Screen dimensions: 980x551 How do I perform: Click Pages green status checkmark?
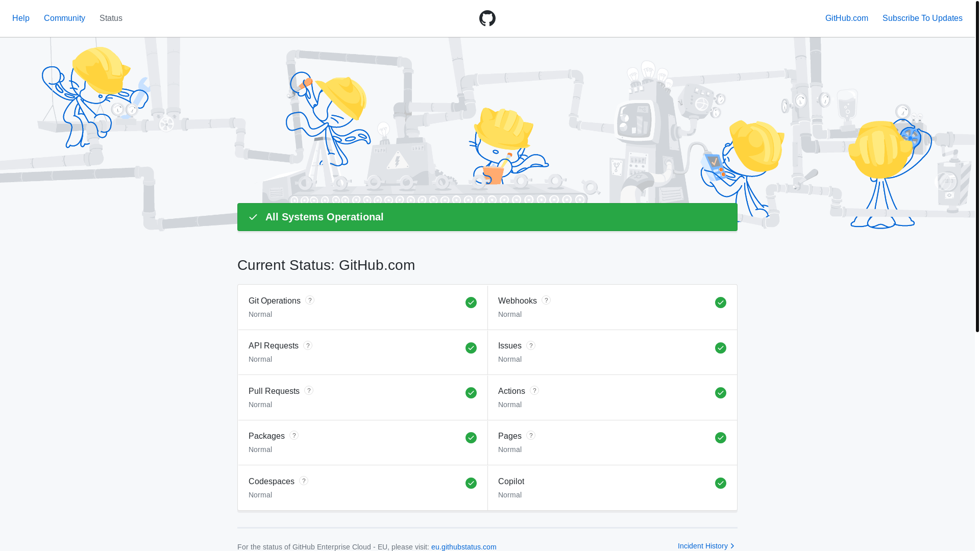point(721,438)
